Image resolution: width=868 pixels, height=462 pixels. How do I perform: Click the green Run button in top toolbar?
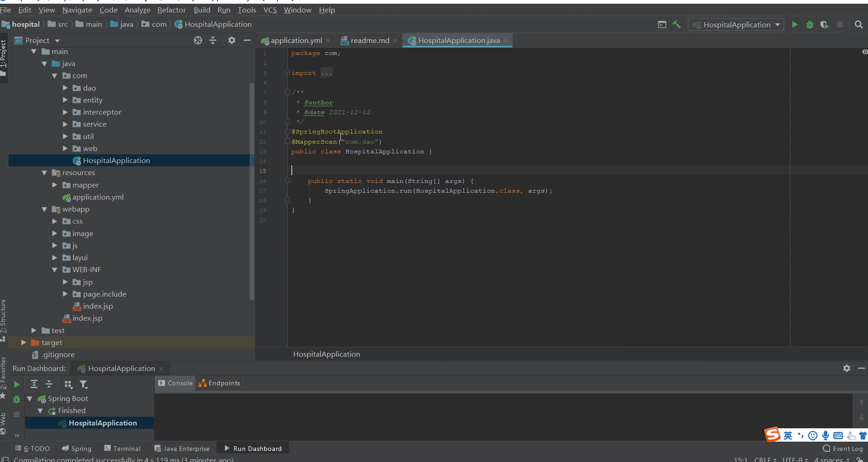pos(795,24)
